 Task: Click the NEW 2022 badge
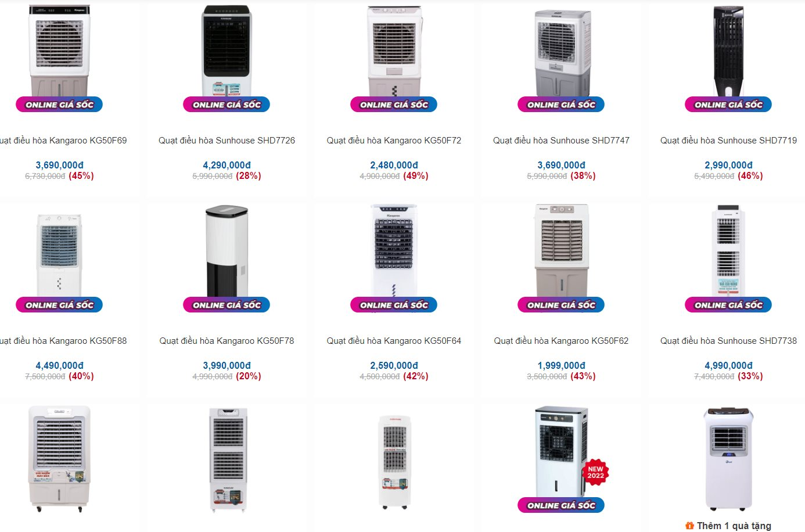[x=595, y=472]
